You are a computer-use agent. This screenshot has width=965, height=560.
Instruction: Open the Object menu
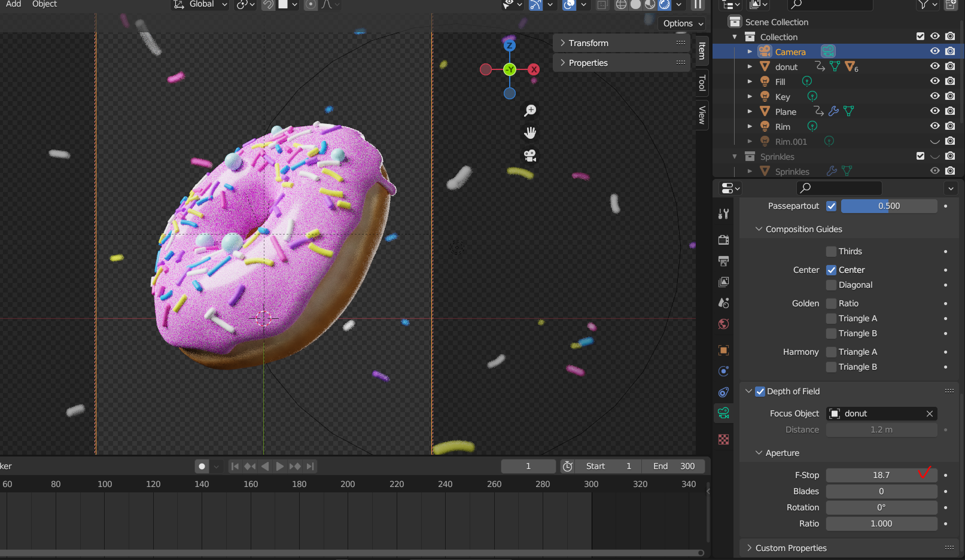44,4
